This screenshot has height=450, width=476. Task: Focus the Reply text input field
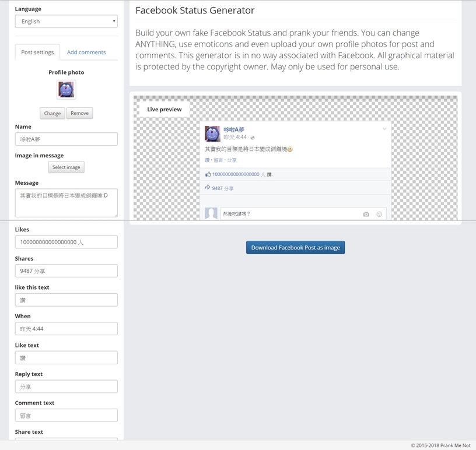point(66,386)
